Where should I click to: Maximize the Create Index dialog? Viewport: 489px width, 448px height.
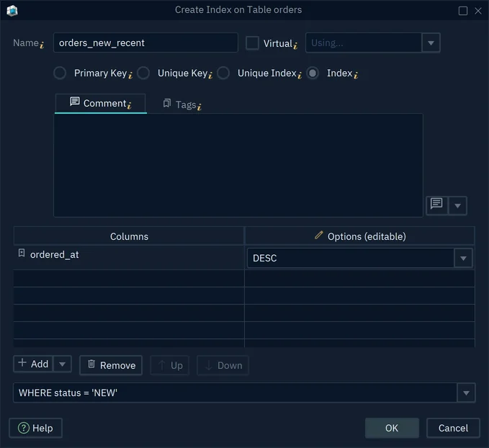(463, 11)
